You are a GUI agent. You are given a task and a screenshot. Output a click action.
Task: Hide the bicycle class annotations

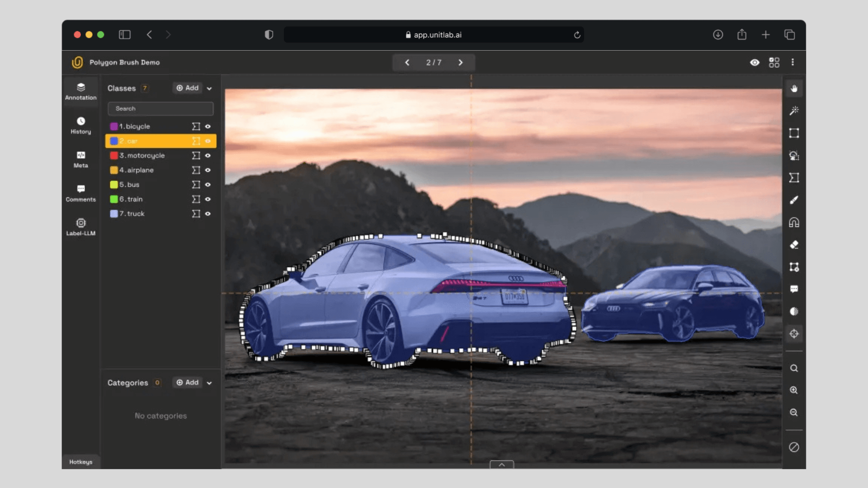click(208, 127)
